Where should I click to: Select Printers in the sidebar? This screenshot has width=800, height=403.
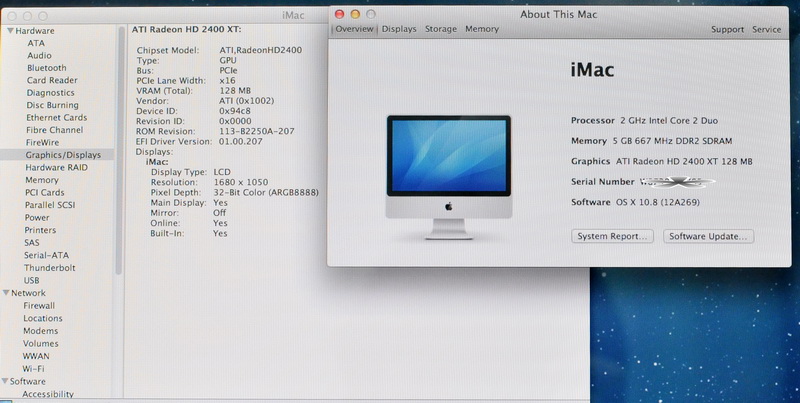click(40, 230)
